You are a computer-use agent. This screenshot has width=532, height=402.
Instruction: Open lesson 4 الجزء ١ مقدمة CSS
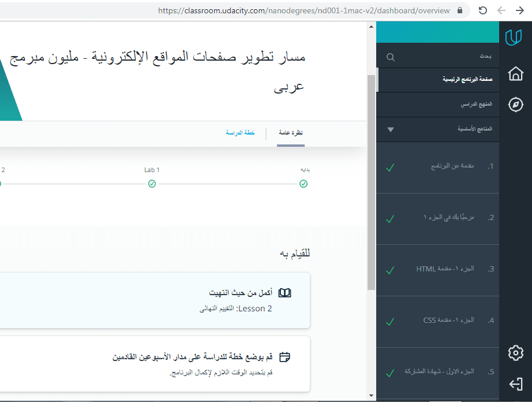click(438, 322)
